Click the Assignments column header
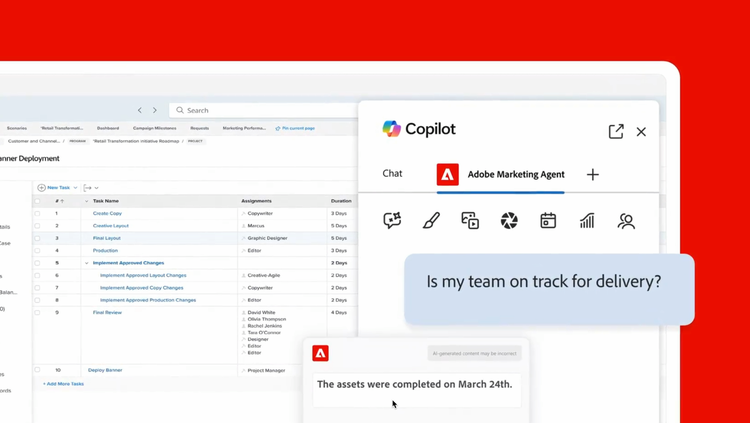 pos(256,201)
